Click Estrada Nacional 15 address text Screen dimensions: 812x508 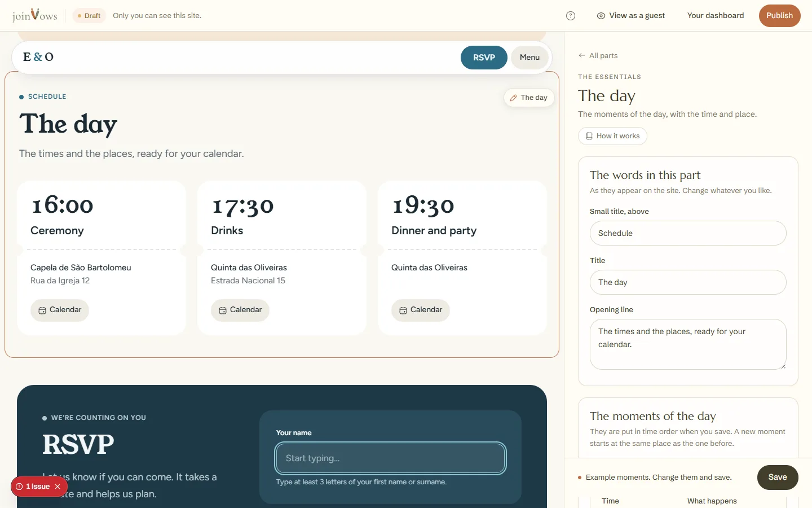coord(248,281)
